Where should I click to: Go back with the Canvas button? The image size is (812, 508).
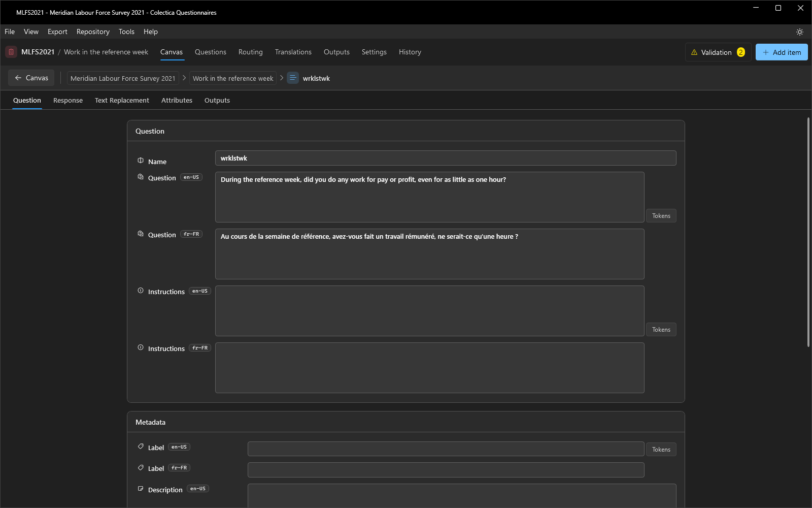tap(31, 78)
